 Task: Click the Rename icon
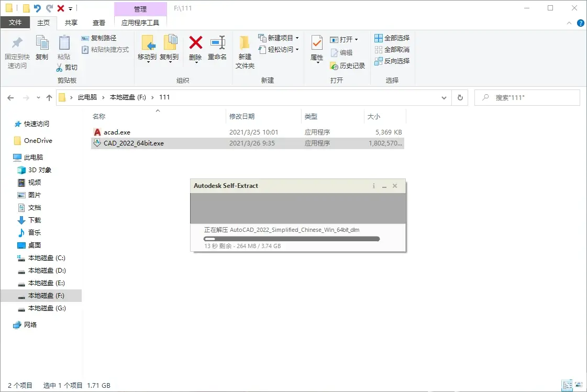click(x=217, y=42)
